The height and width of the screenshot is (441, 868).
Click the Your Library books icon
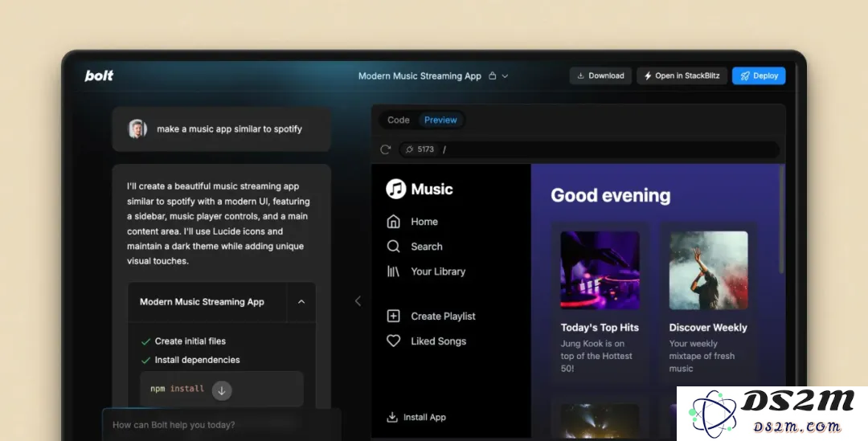point(393,272)
